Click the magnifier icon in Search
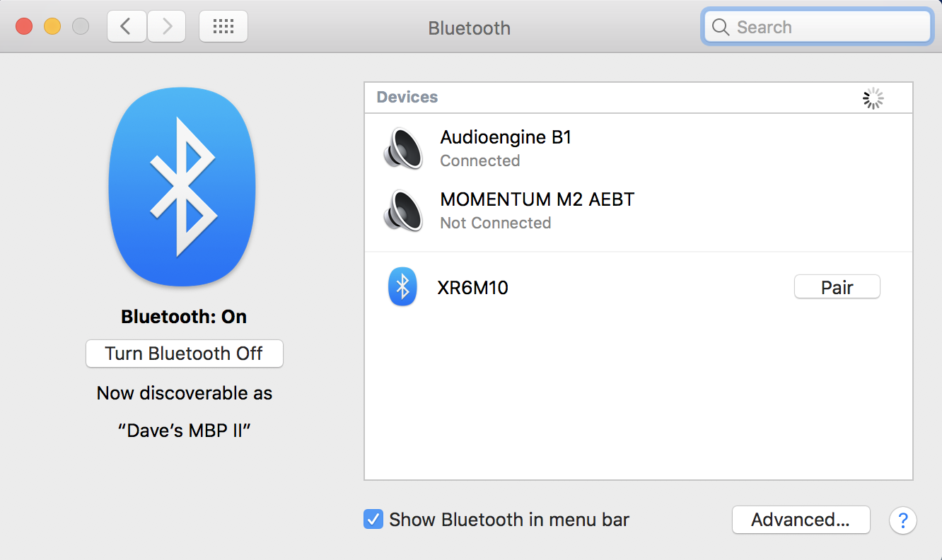 (x=720, y=27)
